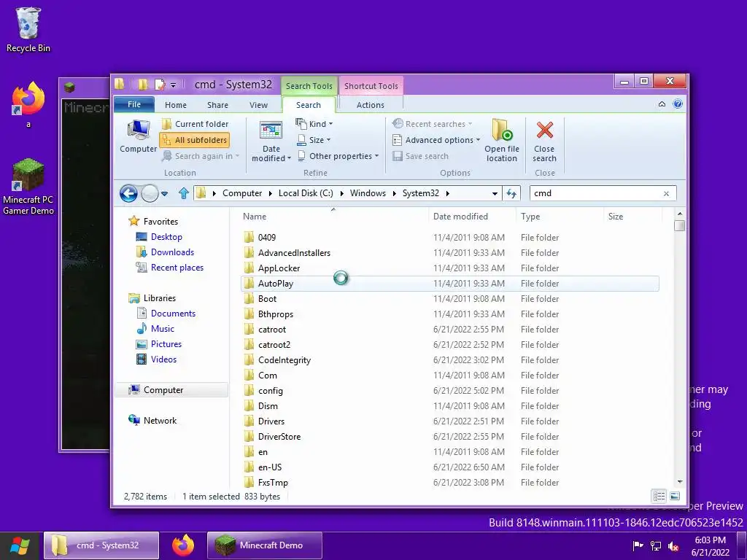Open Advanced options dropdown
Image resolution: width=747 pixels, height=560 pixels.
436,140
